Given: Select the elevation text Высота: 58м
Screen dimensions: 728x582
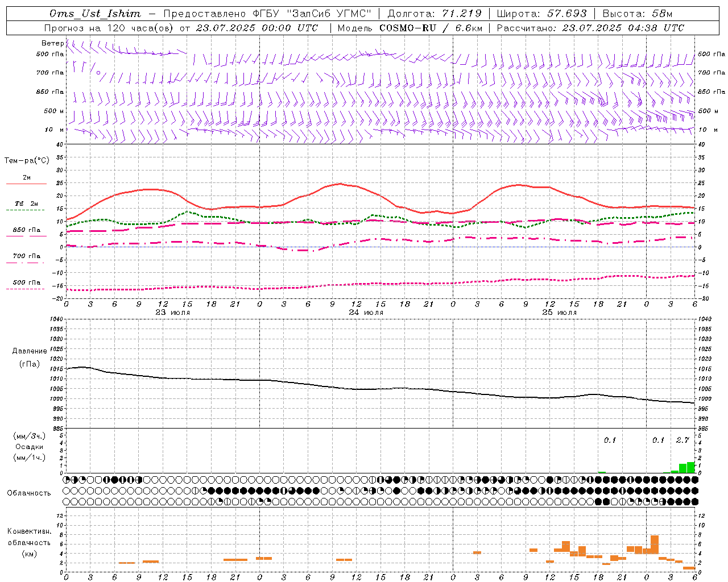Looking at the screenshot, I should (638, 14).
